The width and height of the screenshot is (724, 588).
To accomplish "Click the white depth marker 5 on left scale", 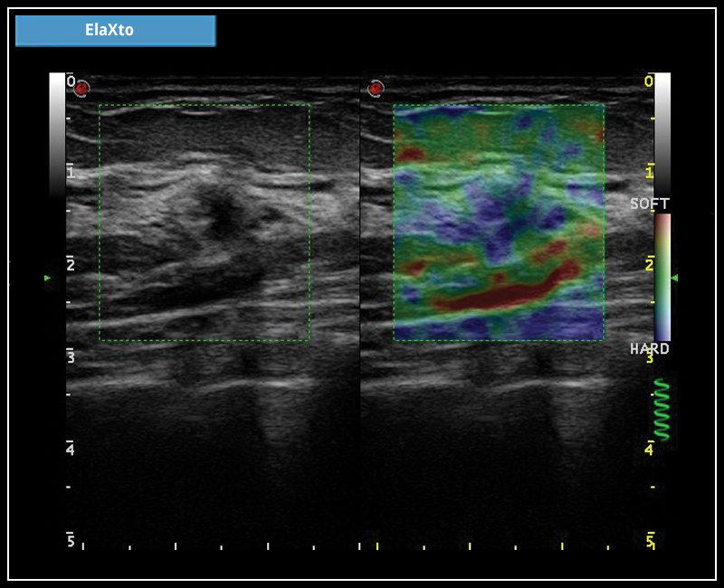I will pos(71,541).
